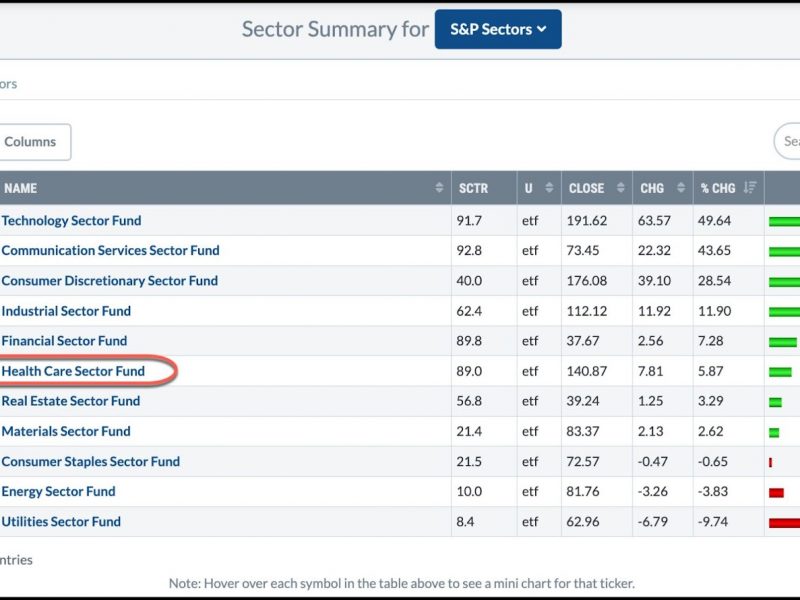
Task: Click the SCTR value 8.4
Action: point(465,521)
